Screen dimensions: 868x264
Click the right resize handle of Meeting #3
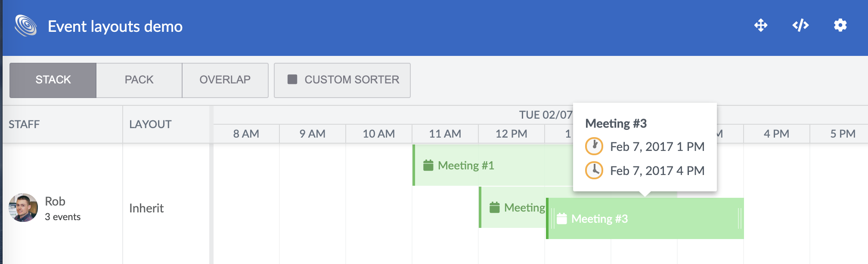[740, 218]
